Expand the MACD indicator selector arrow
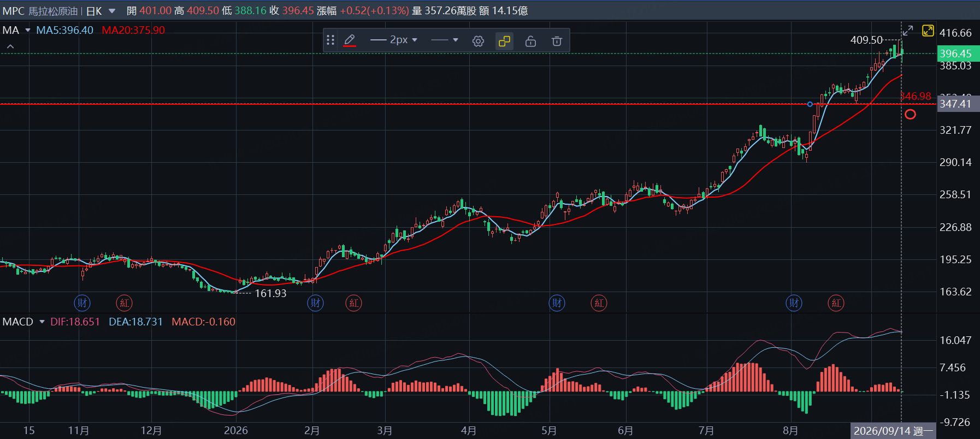 (x=42, y=322)
